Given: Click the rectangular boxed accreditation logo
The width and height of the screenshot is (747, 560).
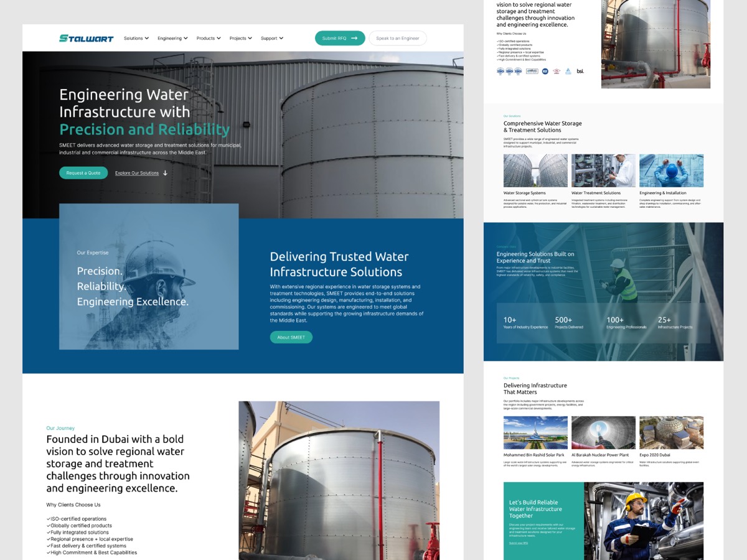Looking at the screenshot, I should (x=532, y=71).
